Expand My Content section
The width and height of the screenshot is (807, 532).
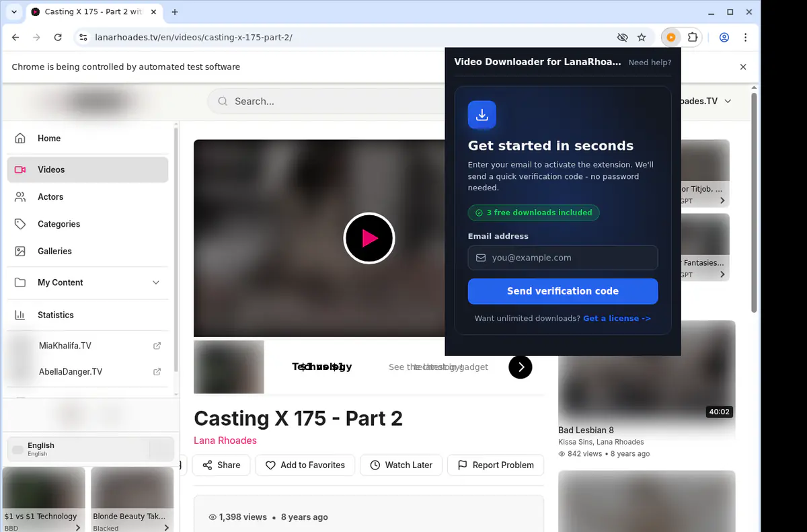87,282
